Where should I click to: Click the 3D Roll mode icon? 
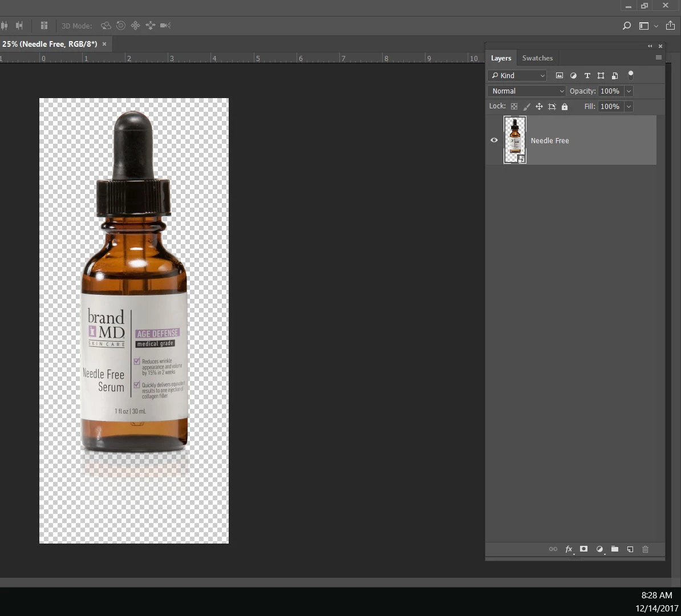(x=121, y=26)
